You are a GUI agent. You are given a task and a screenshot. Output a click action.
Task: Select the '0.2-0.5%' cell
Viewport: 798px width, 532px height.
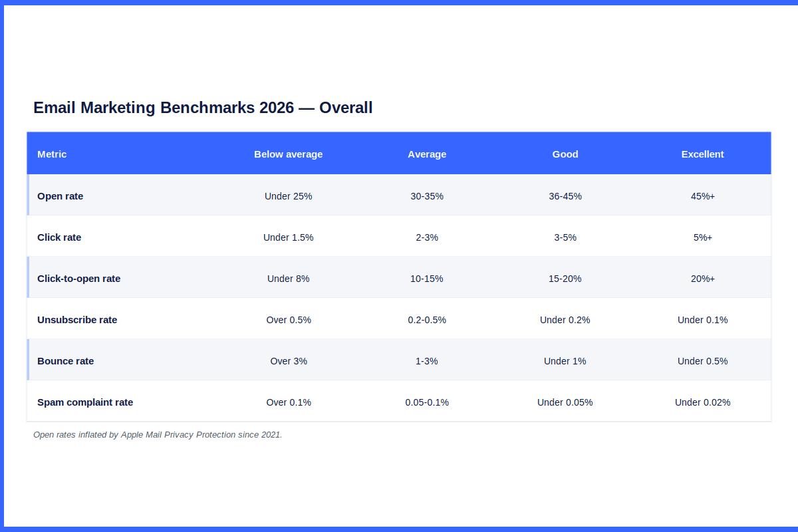(427, 320)
